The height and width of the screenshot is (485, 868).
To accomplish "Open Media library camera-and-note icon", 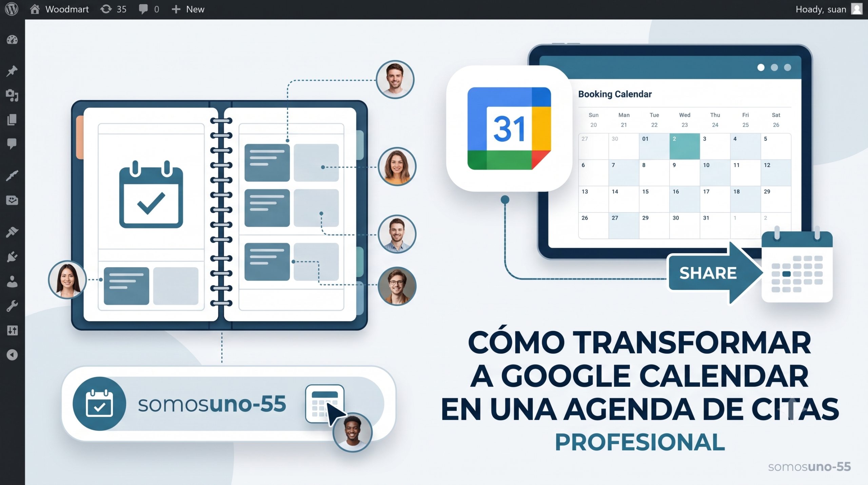I will click(x=12, y=95).
